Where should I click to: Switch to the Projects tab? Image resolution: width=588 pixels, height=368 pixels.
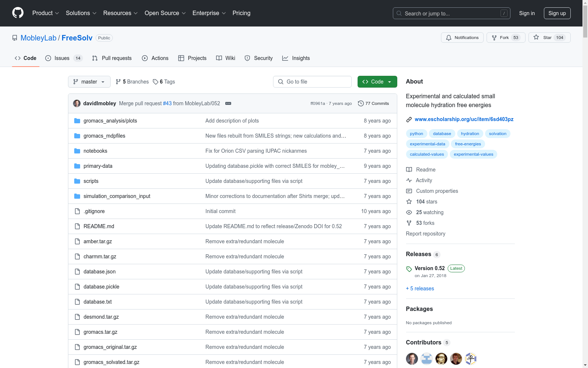192,58
